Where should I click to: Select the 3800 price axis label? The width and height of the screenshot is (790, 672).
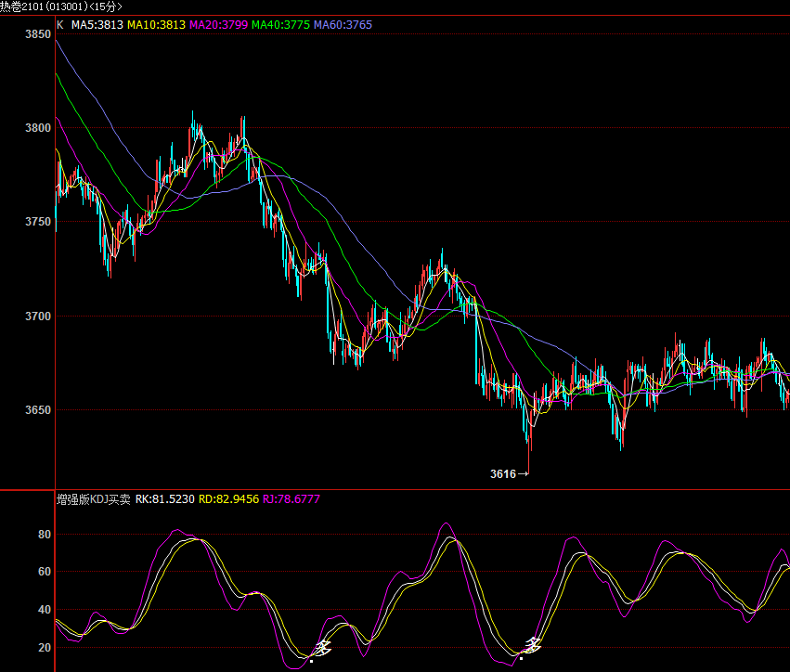38,128
